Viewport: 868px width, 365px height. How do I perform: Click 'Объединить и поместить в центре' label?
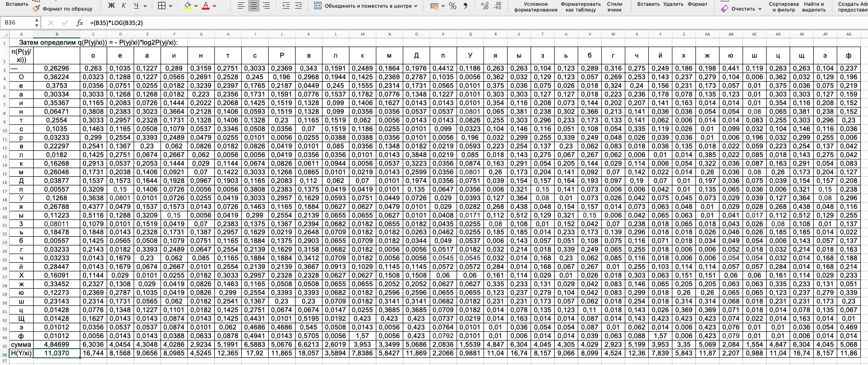368,6
